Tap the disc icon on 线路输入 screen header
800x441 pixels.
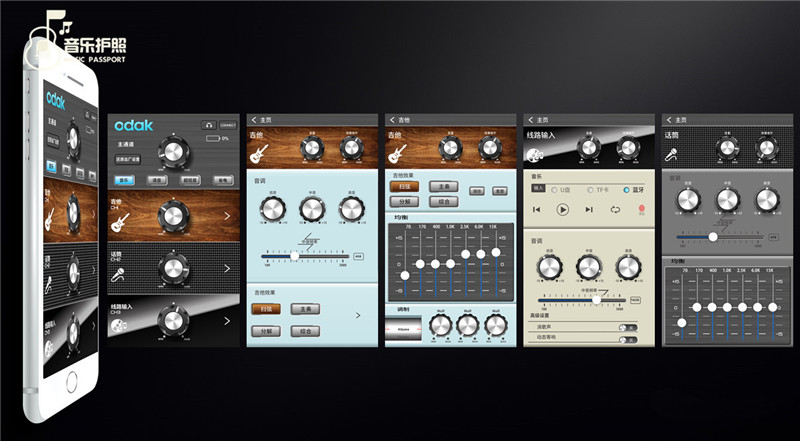[534, 155]
